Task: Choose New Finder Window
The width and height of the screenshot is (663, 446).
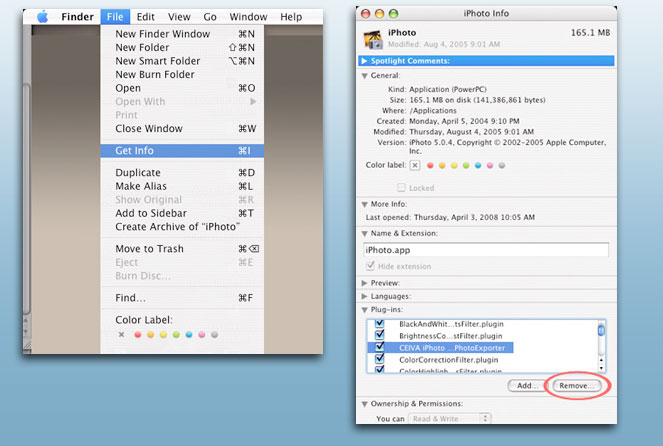Action: click(x=182, y=34)
